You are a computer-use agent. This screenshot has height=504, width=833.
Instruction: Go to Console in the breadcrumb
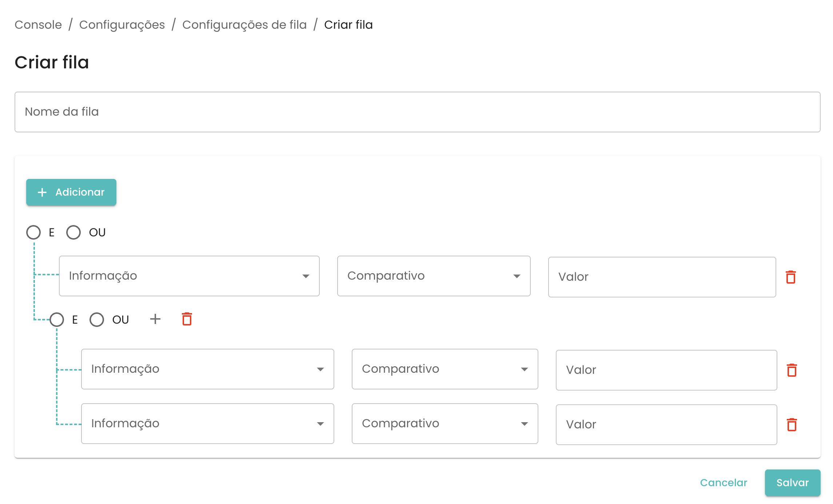(38, 25)
